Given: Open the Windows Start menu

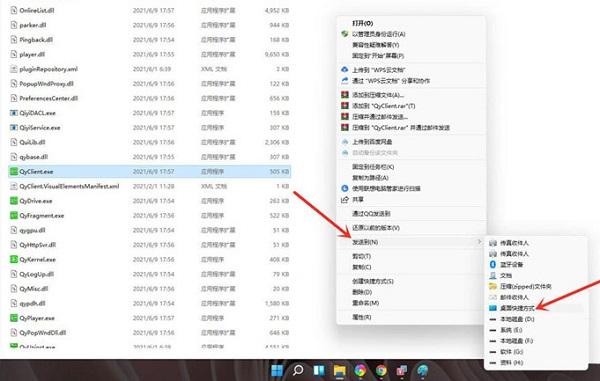Looking at the screenshot, I should (x=277, y=370).
